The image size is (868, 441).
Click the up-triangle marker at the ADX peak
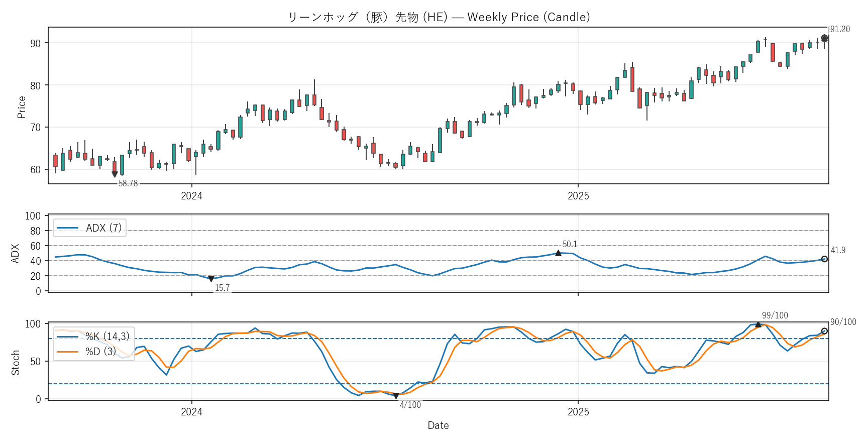point(558,253)
